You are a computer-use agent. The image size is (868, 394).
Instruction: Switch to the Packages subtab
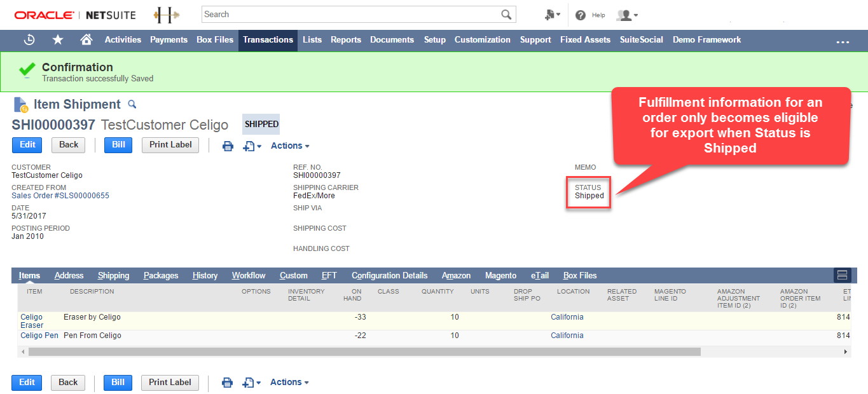(x=161, y=275)
